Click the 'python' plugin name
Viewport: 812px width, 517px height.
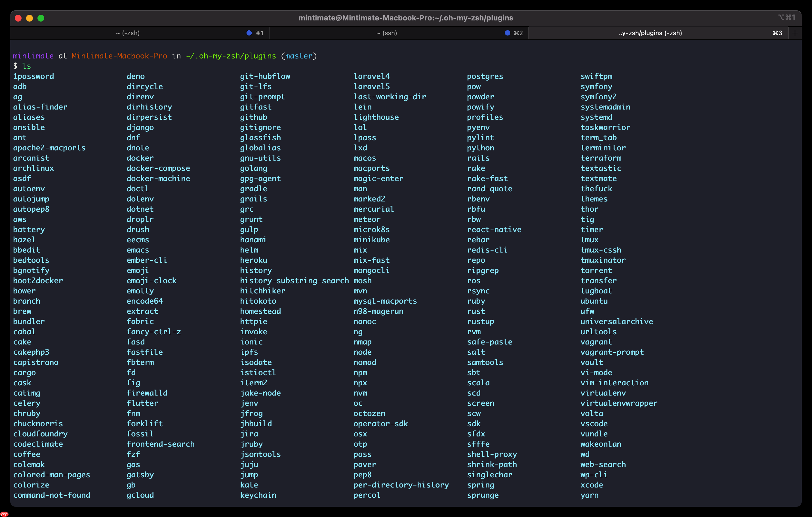[481, 148]
